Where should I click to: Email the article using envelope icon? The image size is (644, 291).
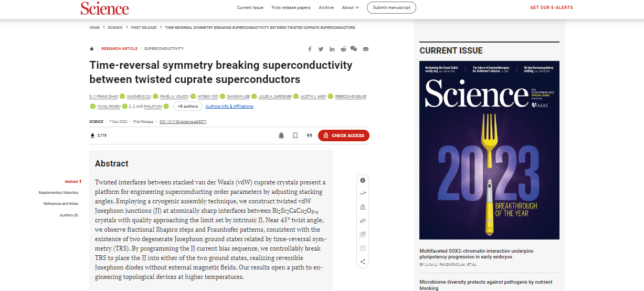pos(366,49)
